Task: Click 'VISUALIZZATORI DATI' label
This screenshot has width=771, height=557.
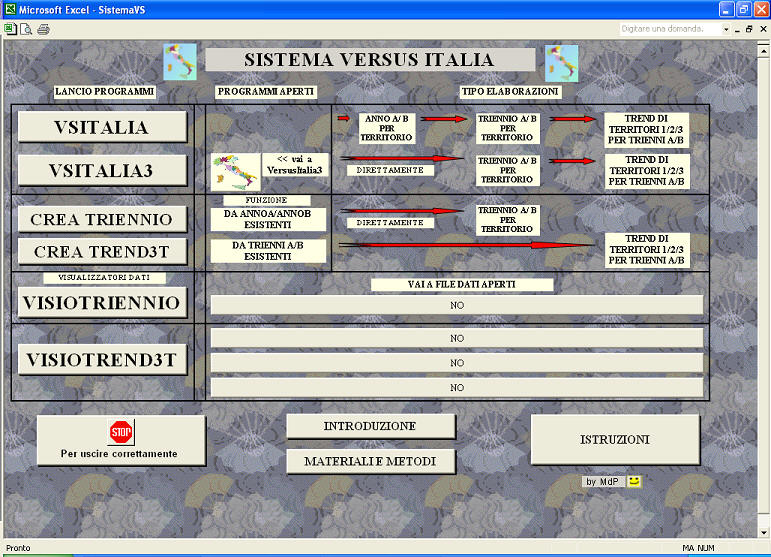Action: (104, 278)
